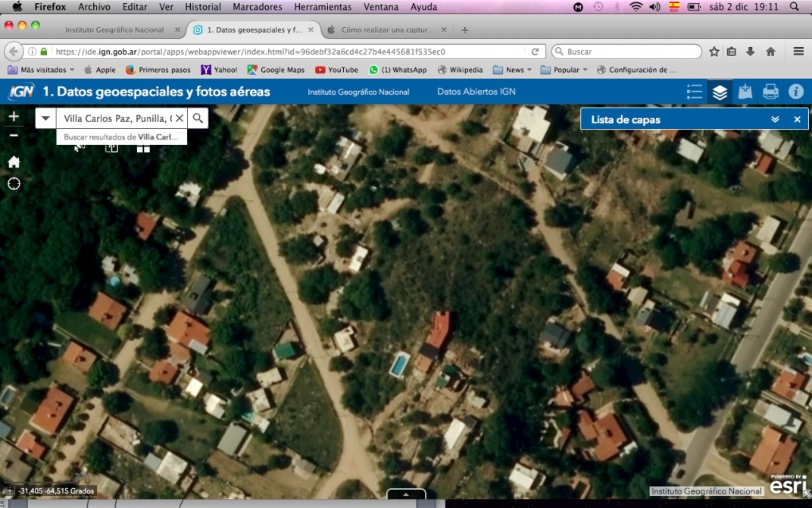Image resolution: width=812 pixels, height=508 pixels.
Task: Open the Datos Abiertos IGN link
Action: click(x=476, y=92)
